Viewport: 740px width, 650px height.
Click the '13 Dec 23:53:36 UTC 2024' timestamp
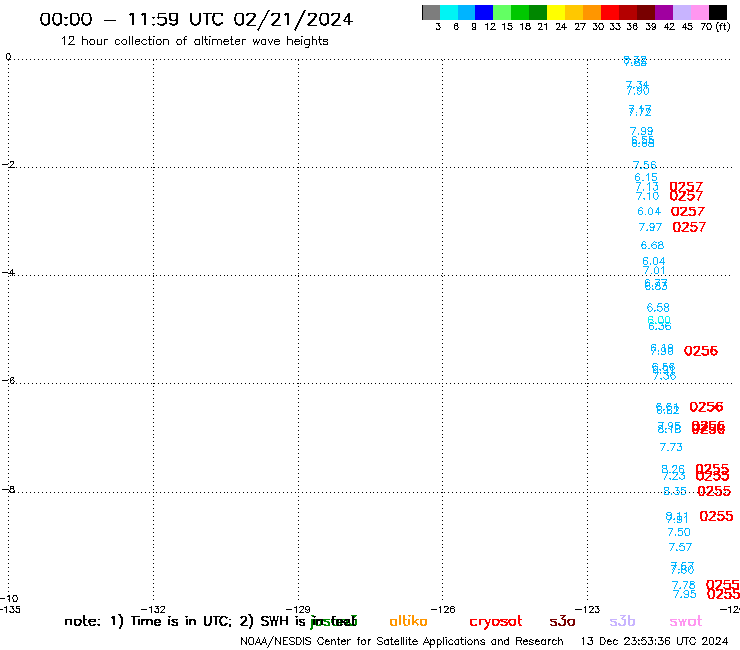click(654, 642)
